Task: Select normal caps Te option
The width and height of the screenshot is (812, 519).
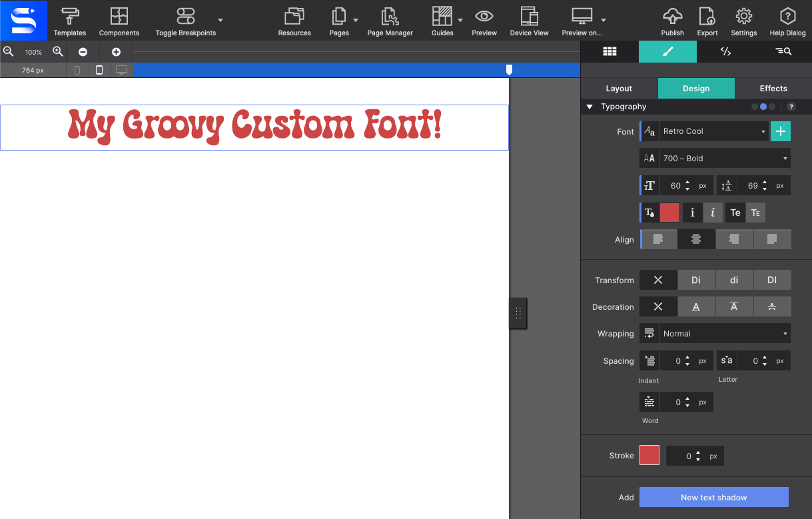Action: point(735,213)
